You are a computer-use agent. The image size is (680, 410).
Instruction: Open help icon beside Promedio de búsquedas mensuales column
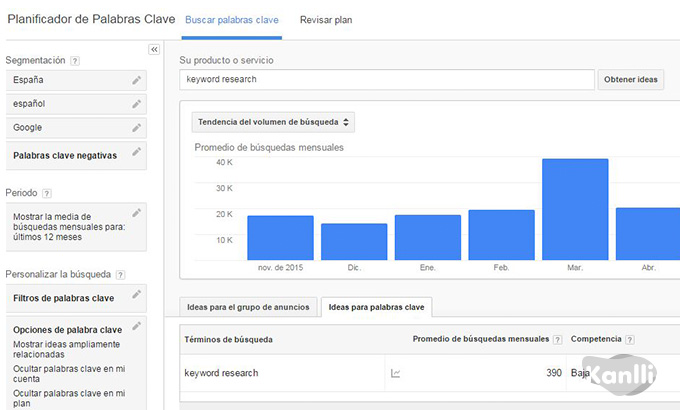(558, 340)
